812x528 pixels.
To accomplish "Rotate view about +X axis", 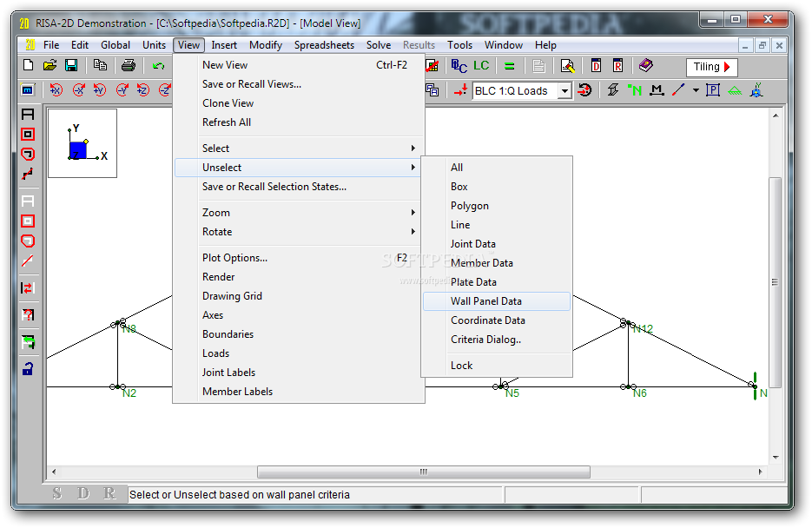I will click(x=56, y=90).
